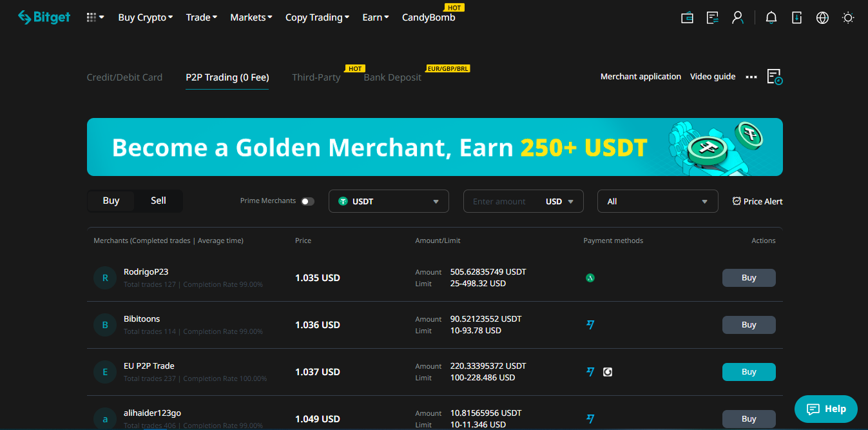The width and height of the screenshot is (868, 430).
Task: Open the orders icon in top bar
Action: click(x=713, y=17)
